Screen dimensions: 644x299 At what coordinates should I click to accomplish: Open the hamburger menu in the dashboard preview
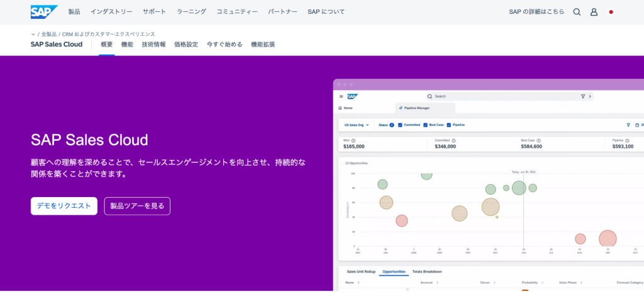[341, 97]
